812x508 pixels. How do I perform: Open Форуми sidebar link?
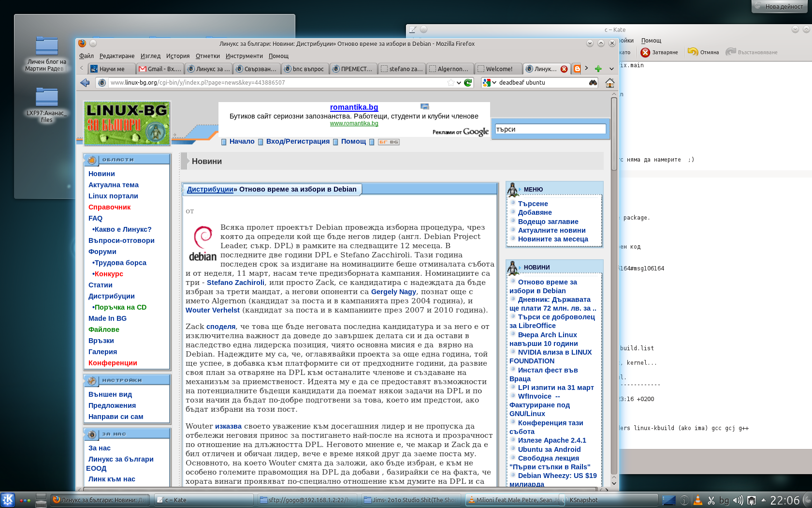[102, 252]
